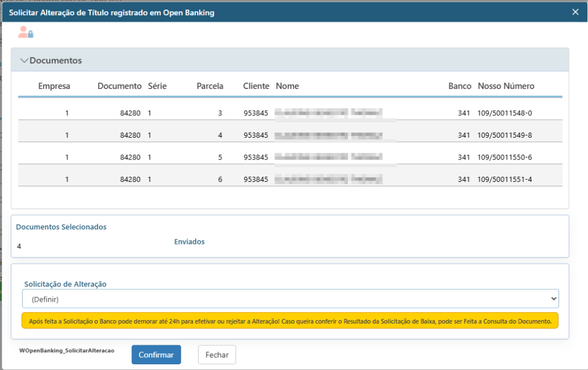The width and height of the screenshot is (588, 370).
Task: Click the Fechar button
Action: [216, 355]
